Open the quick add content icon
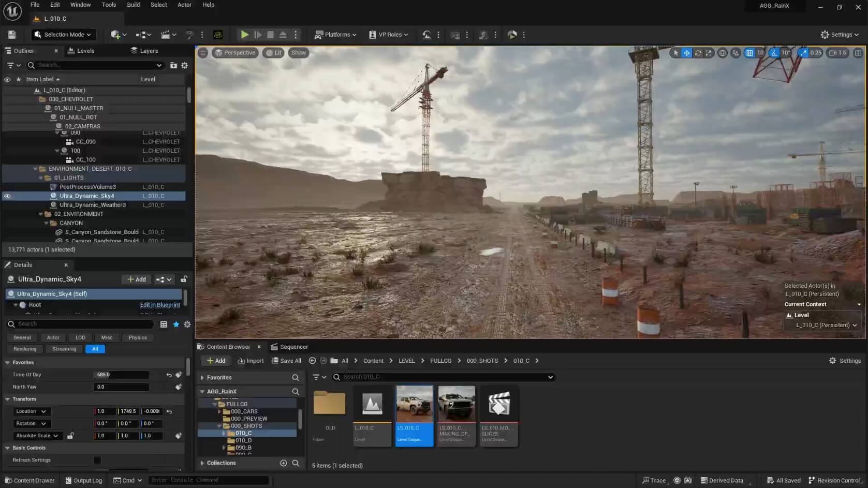868x488 pixels. [x=119, y=35]
